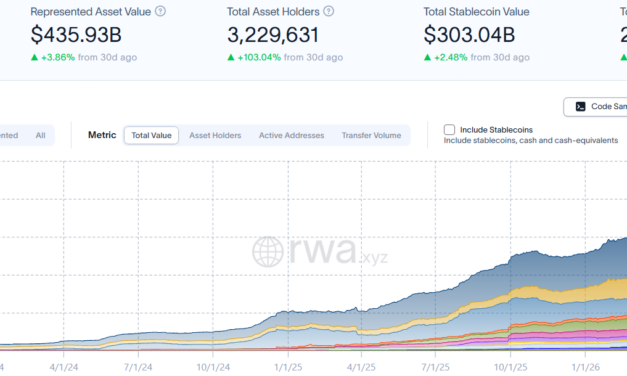Click the 7/1/25 axis date label

pyautogui.click(x=435, y=367)
